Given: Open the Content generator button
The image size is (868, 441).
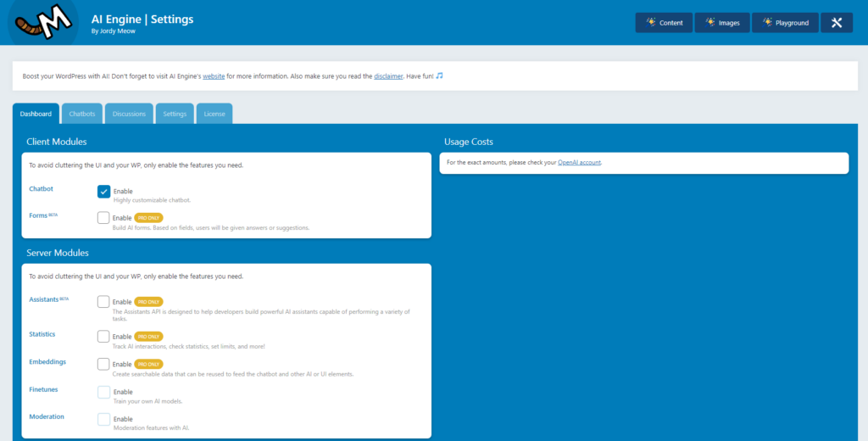Looking at the screenshot, I should (x=664, y=23).
